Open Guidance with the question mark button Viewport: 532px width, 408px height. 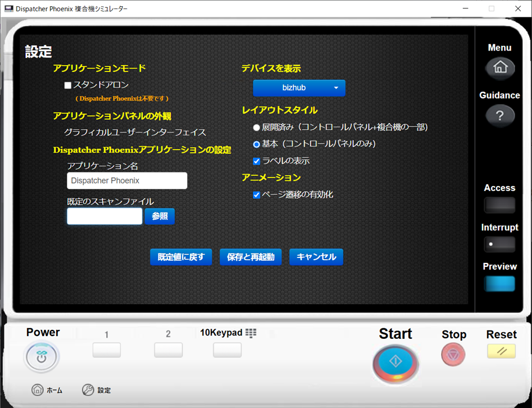(500, 116)
